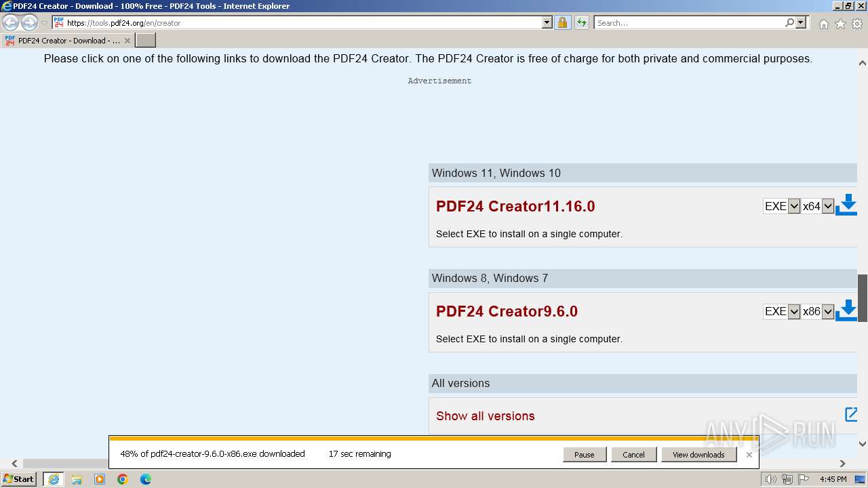868x488 pixels.
Task: Open media player taskbar icon
Action: pos(100,479)
